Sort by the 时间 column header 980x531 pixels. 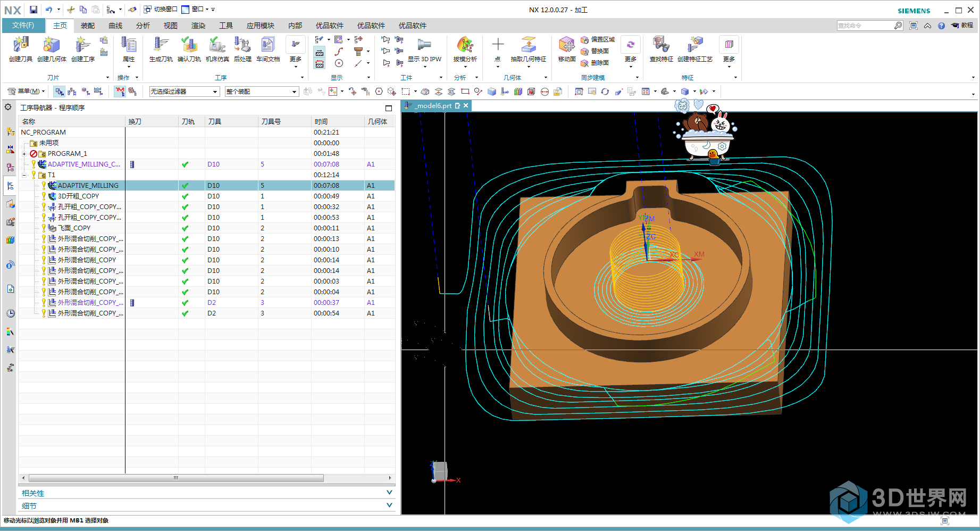tap(338, 122)
